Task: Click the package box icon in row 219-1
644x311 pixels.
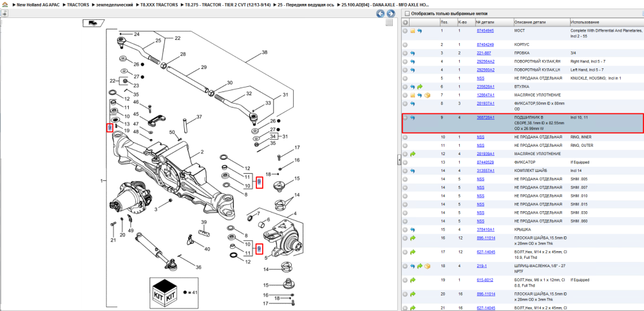Action: pyautogui.click(x=427, y=266)
